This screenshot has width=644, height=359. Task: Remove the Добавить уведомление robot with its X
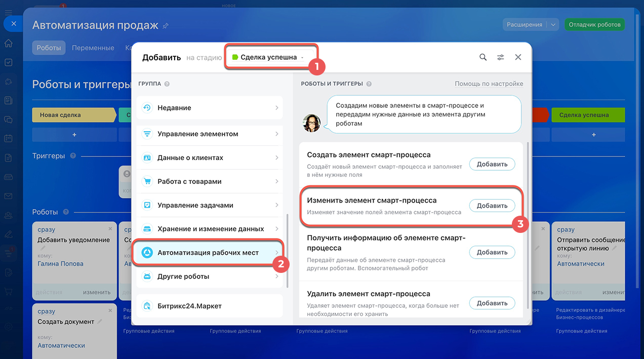pyautogui.click(x=110, y=229)
